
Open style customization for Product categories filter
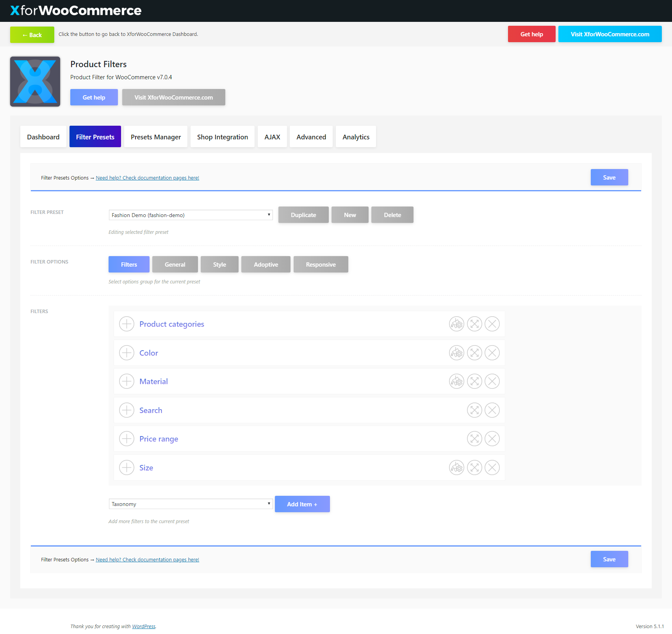click(x=456, y=324)
